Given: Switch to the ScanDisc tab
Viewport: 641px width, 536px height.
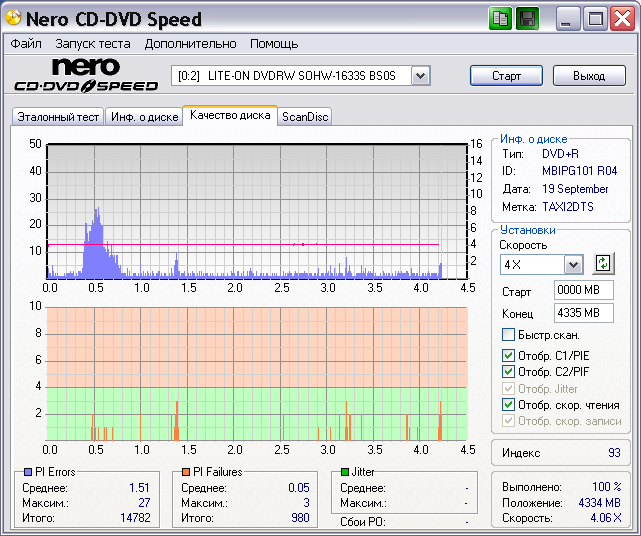Looking at the screenshot, I should 305,117.
